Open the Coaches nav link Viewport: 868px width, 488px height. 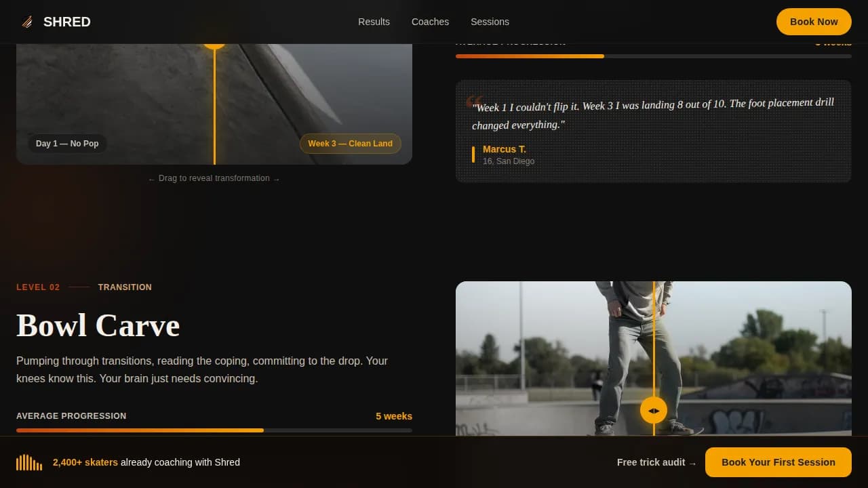point(430,22)
